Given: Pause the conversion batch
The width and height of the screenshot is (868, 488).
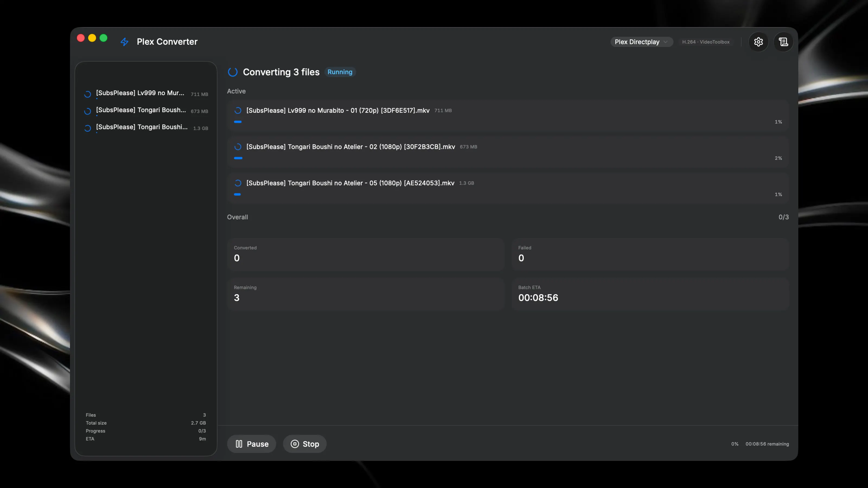Looking at the screenshot, I should pos(251,444).
